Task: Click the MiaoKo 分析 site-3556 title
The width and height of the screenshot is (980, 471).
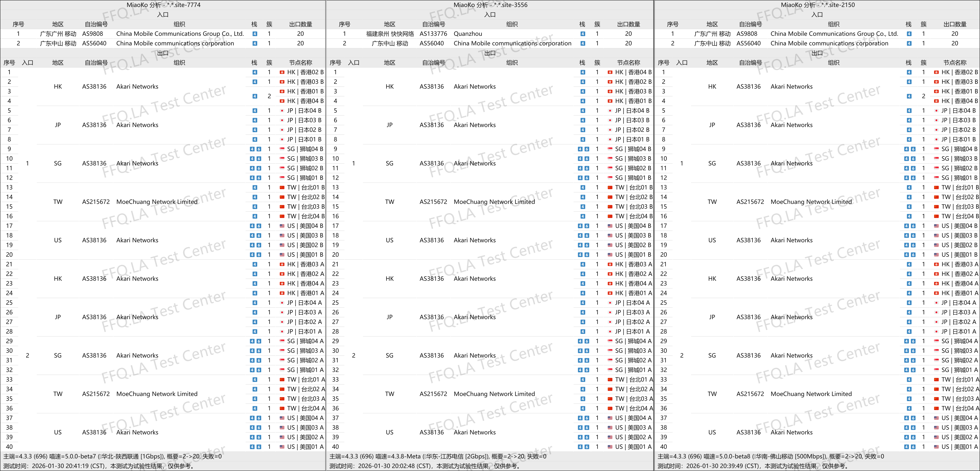Action: coord(490,5)
